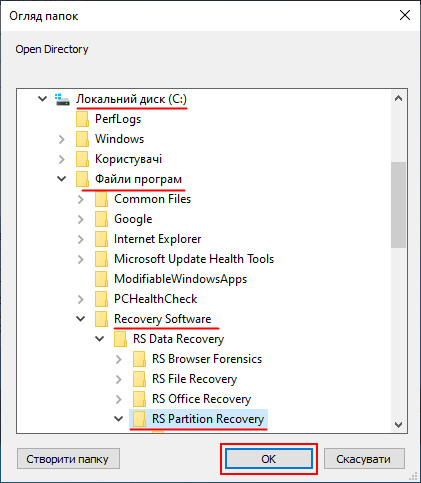Expand the Common Files folder
Screen dimensions: 421x483
(81, 199)
